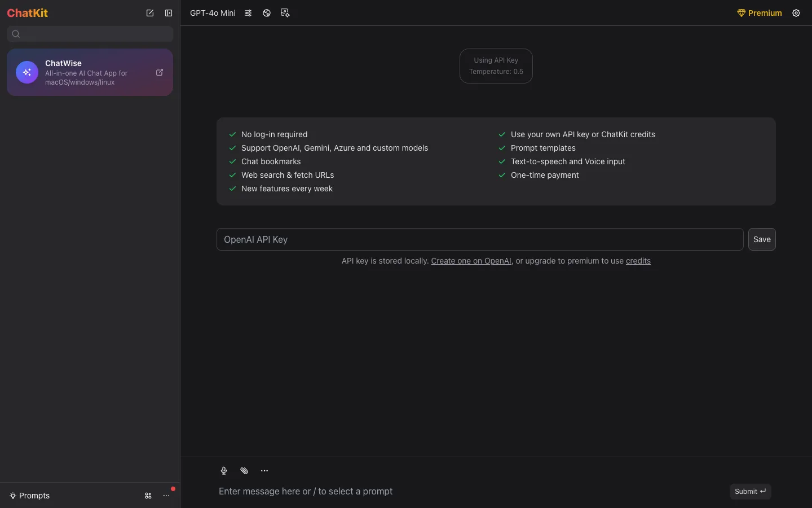Open the command shortcut icon beside Prompts
Image resolution: width=812 pixels, height=508 pixels.
[148, 496]
